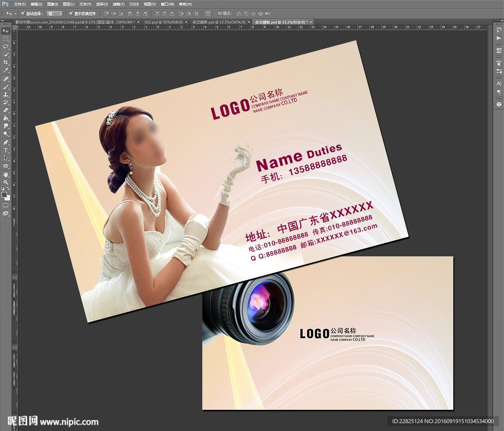Close the 会议模板.psd document tab
Viewport: 504px width, 431px height.
point(311,22)
